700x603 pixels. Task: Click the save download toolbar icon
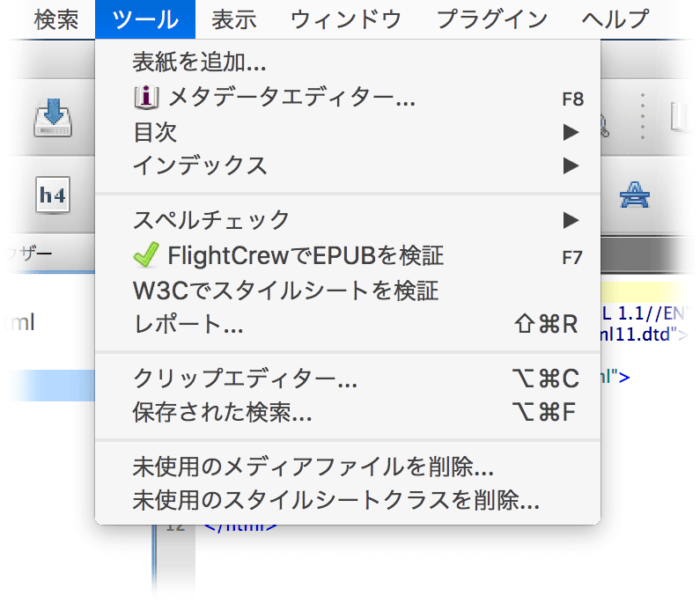53,118
